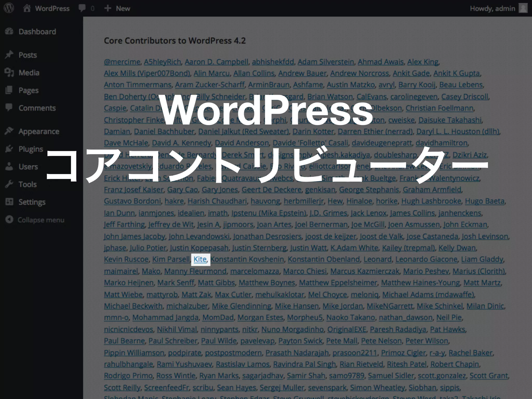Click the Dashboard gauge icon
The width and height of the screenshot is (532, 399).
[9, 31]
